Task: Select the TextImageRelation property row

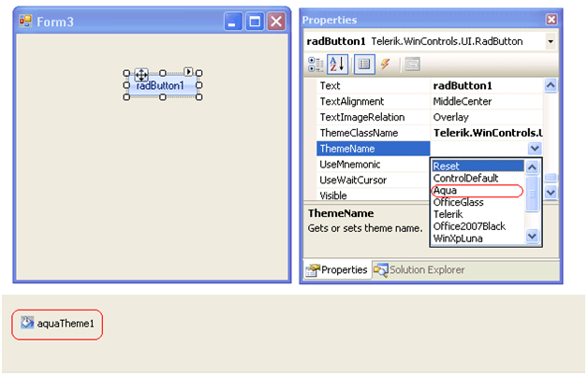Action: [x=373, y=117]
